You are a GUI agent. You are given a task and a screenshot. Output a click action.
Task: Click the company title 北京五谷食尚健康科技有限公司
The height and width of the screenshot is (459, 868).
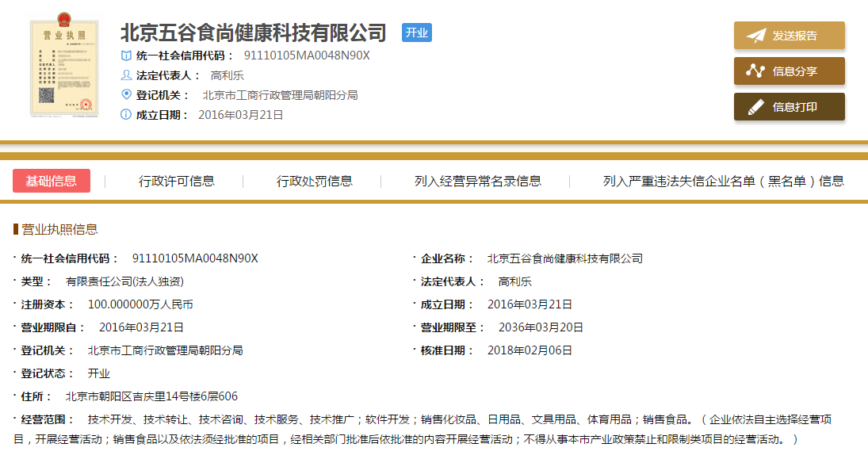click(253, 33)
